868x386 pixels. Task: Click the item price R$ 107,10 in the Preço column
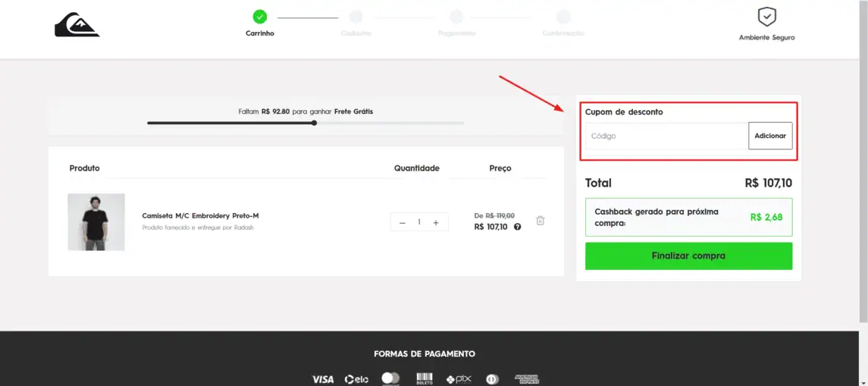pos(491,227)
